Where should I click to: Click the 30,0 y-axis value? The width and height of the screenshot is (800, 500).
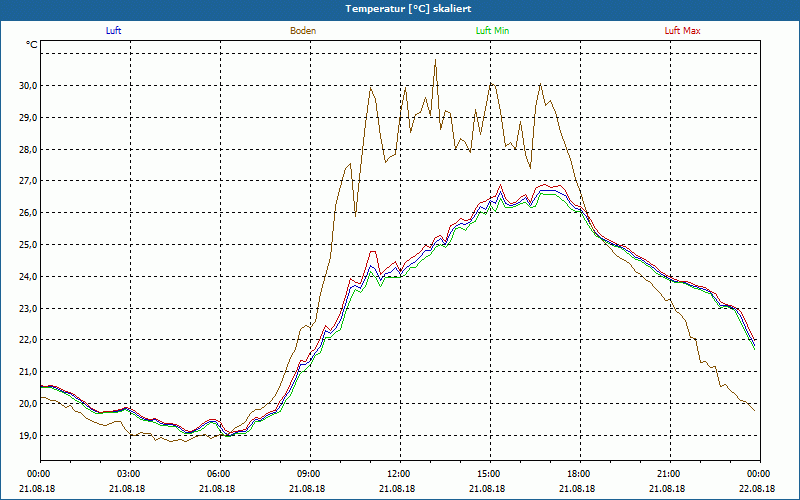pos(29,86)
